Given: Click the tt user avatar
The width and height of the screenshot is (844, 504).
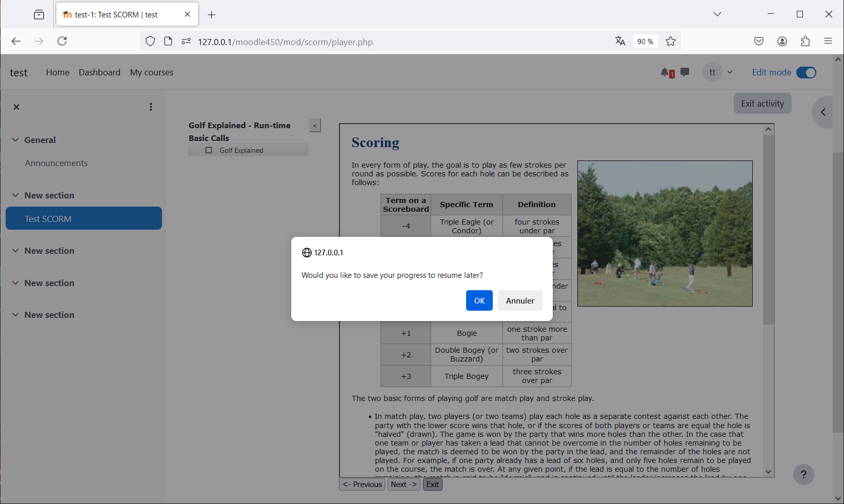Looking at the screenshot, I should (712, 72).
